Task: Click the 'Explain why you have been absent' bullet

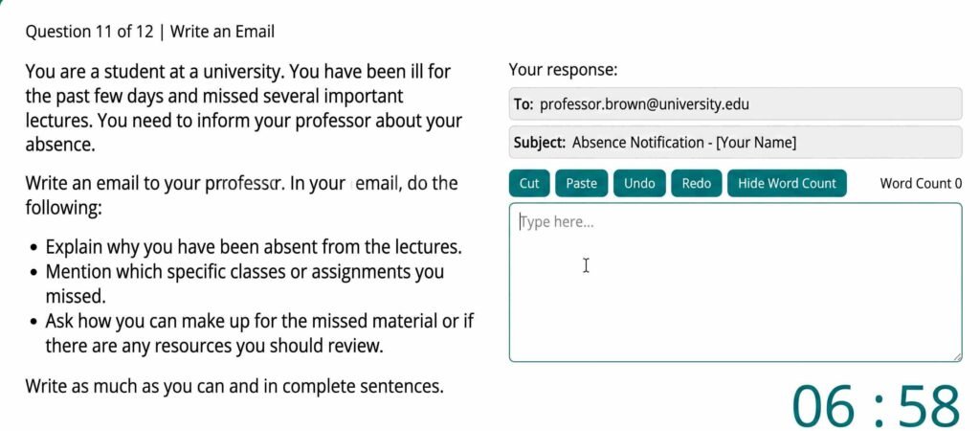Action: point(254,246)
